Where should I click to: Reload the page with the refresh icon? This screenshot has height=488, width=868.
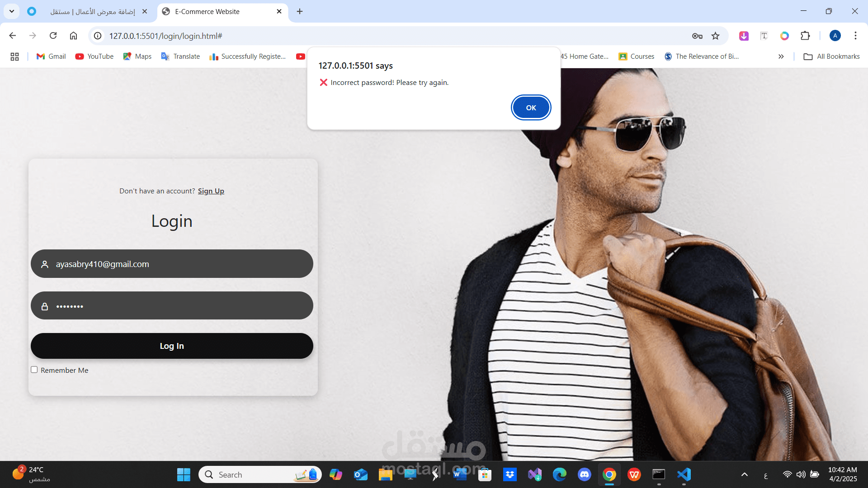pos(53,36)
